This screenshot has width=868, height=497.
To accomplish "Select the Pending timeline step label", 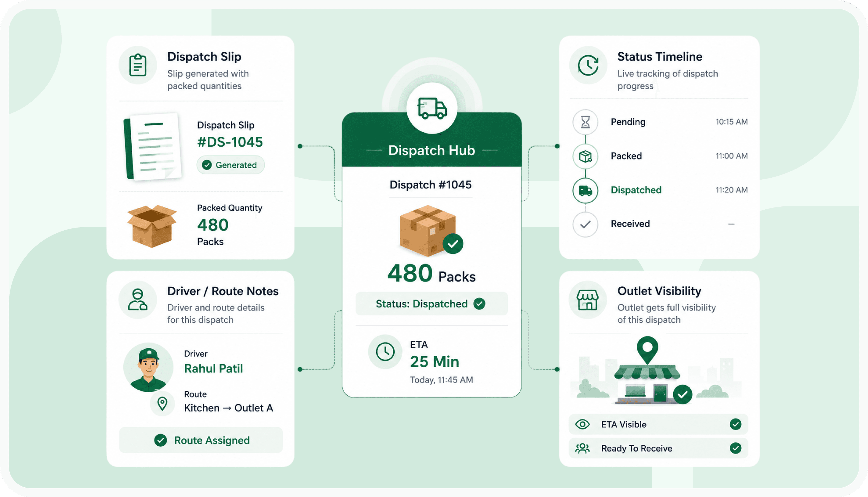I will click(628, 122).
